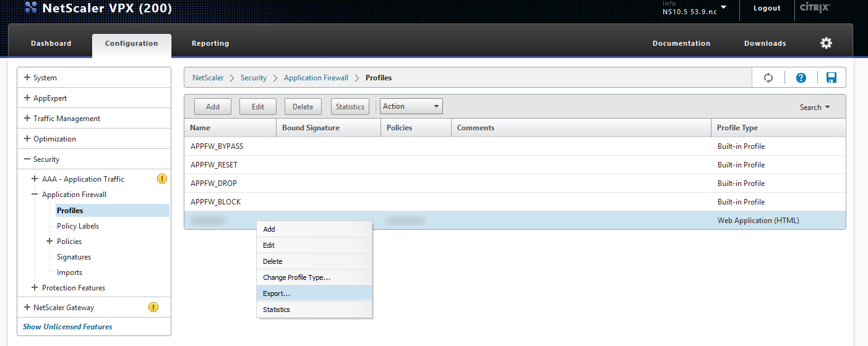Open help with question mark icon

[801, 78]
